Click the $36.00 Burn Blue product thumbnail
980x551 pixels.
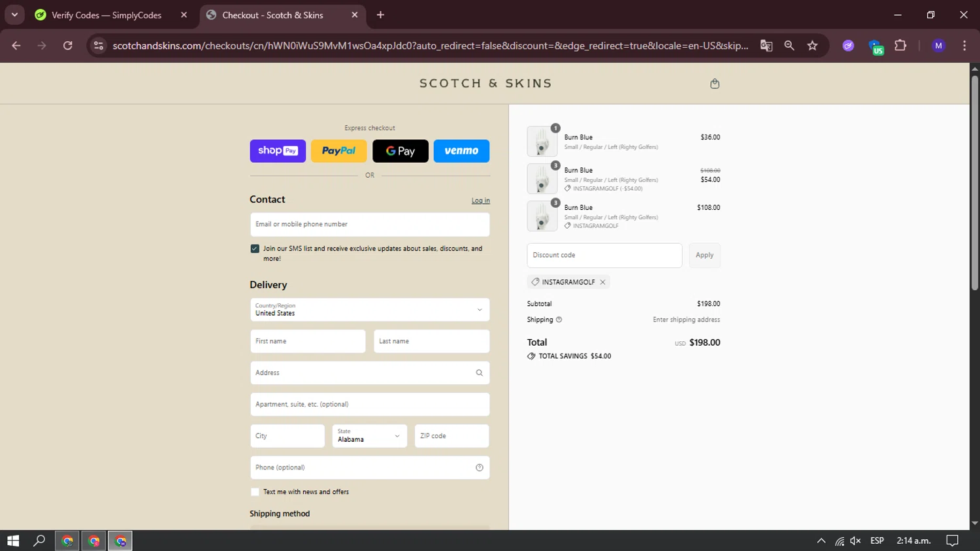542,141
